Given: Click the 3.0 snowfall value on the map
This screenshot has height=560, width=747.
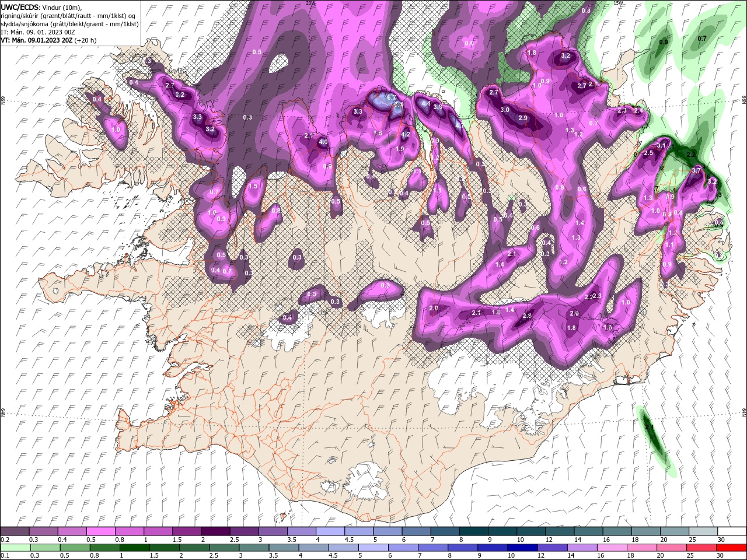Looking at the screenshot, I should coord(505,110).
